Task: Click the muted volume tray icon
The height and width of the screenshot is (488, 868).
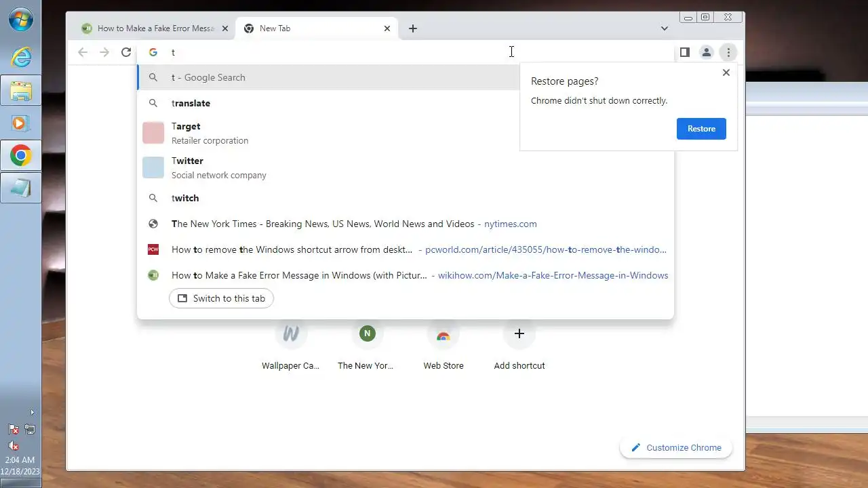Action: 13,445
